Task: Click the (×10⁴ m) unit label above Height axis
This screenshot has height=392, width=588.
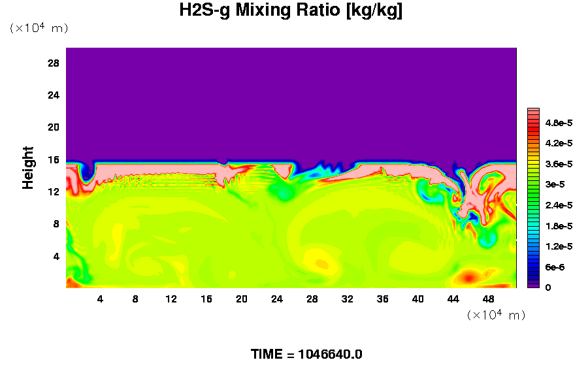Action: (x=39, y=28)
